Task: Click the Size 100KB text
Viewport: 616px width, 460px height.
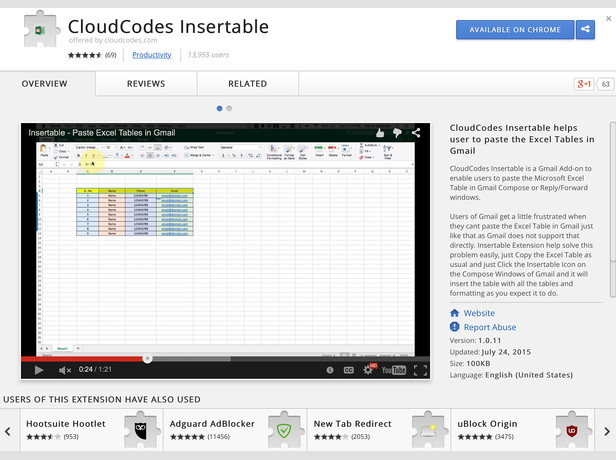Action: click(x=470, y=363)
